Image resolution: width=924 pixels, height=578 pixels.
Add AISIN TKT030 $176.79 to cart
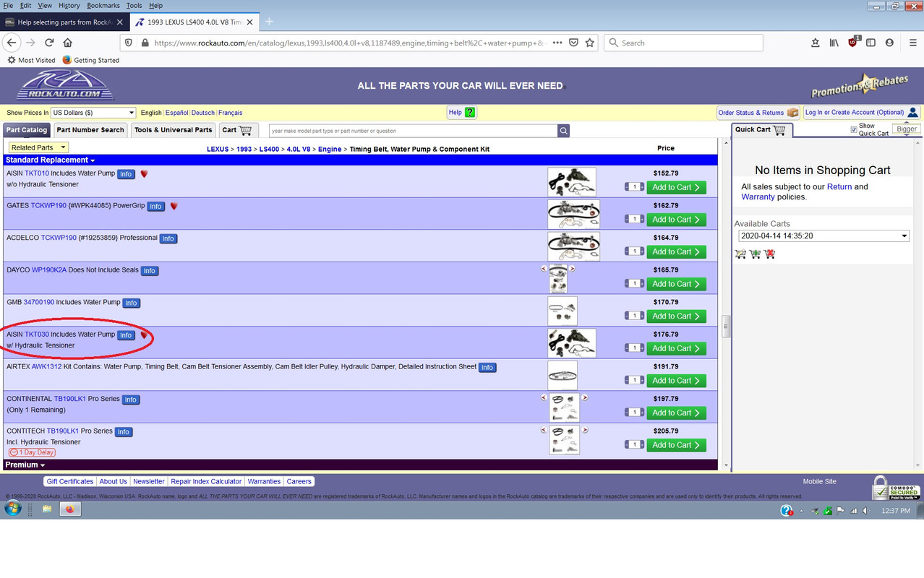[x=676, y=348]
